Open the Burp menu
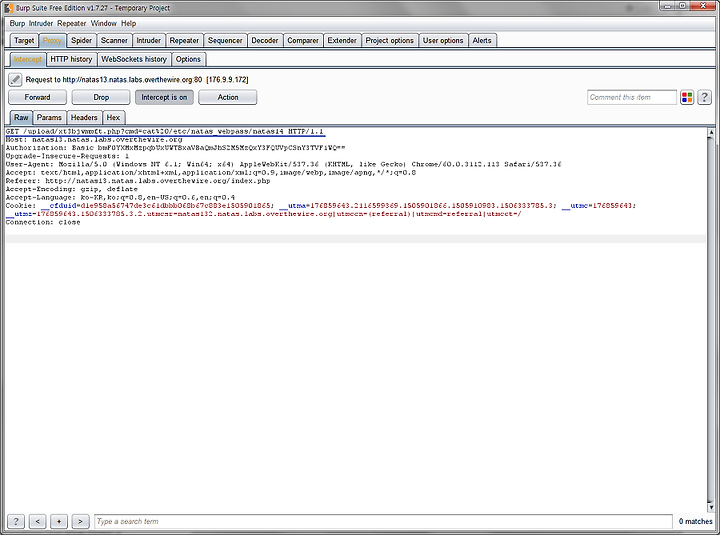720x535 pixels. click(17, 23)
